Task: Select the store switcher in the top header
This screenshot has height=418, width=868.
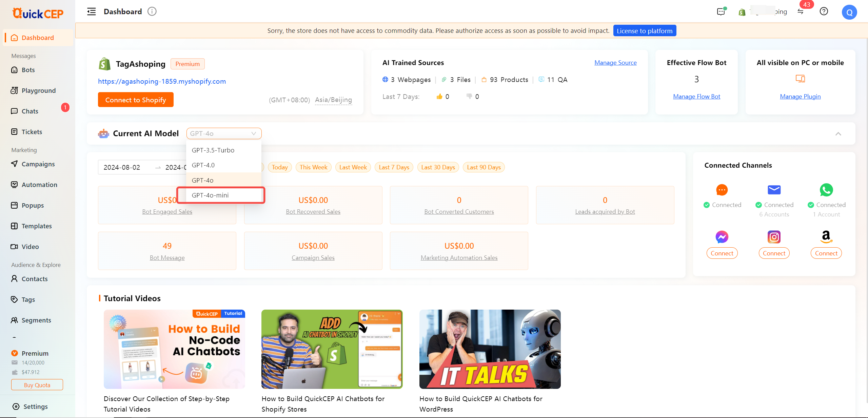Action: click(763, 12)
